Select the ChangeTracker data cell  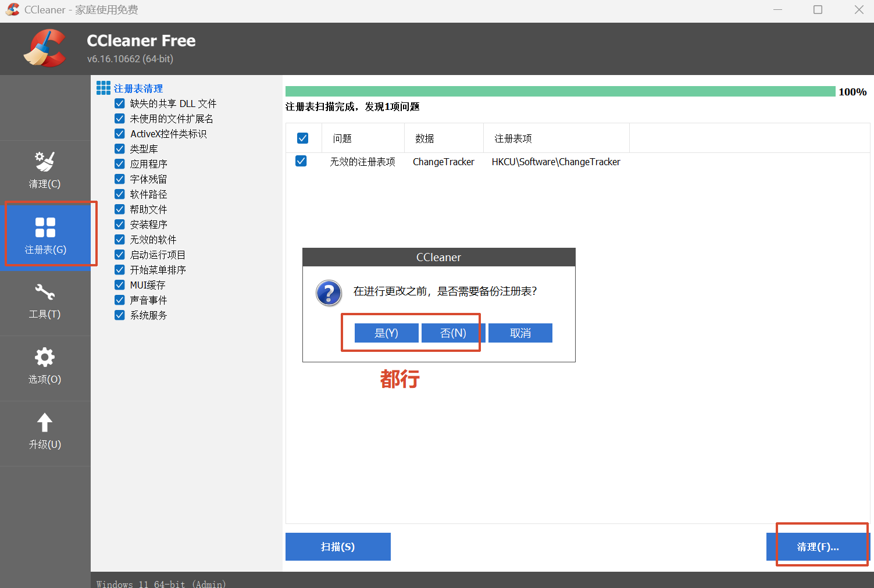click(444, 162)
